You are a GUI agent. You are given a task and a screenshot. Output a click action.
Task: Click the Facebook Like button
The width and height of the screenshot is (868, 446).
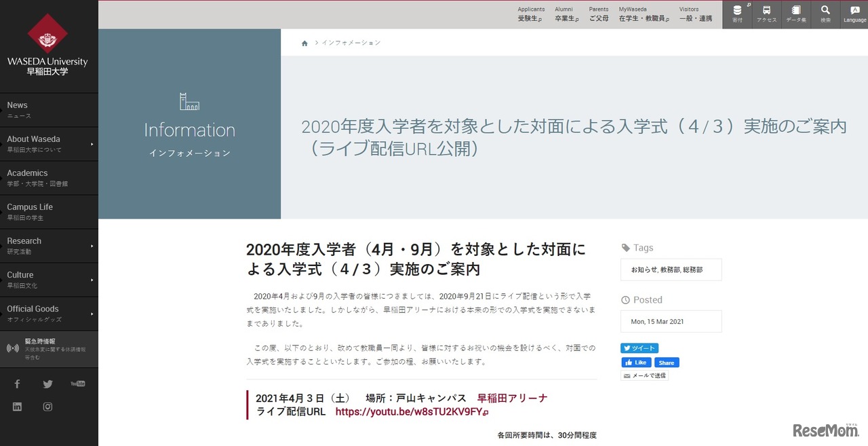point(636,363)
